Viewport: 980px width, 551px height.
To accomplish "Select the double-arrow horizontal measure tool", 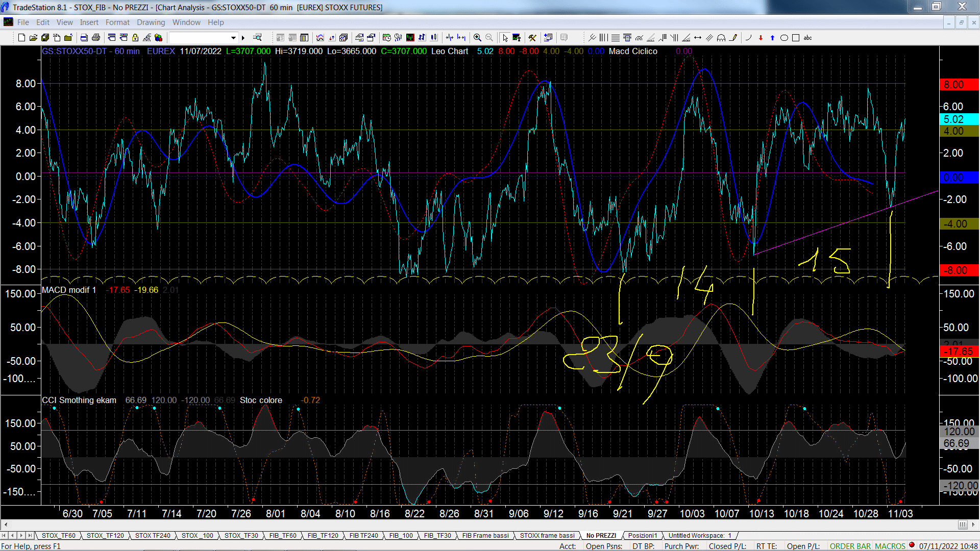I will coord(698,38).
